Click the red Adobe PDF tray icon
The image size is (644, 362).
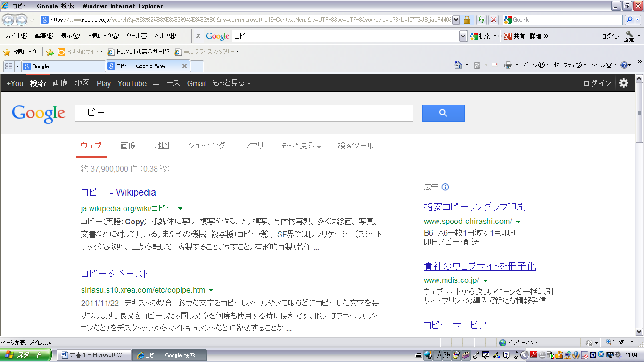[534, 355]
